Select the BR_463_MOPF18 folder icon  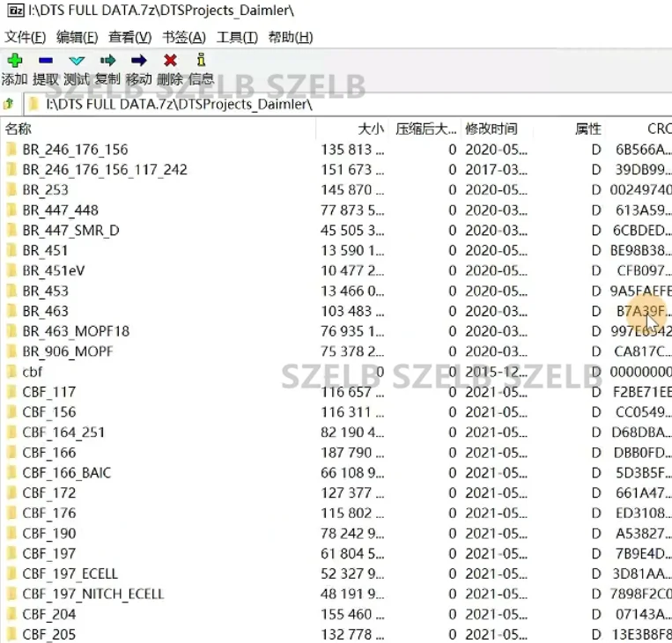pyautogui.click(x=11, y=331)
